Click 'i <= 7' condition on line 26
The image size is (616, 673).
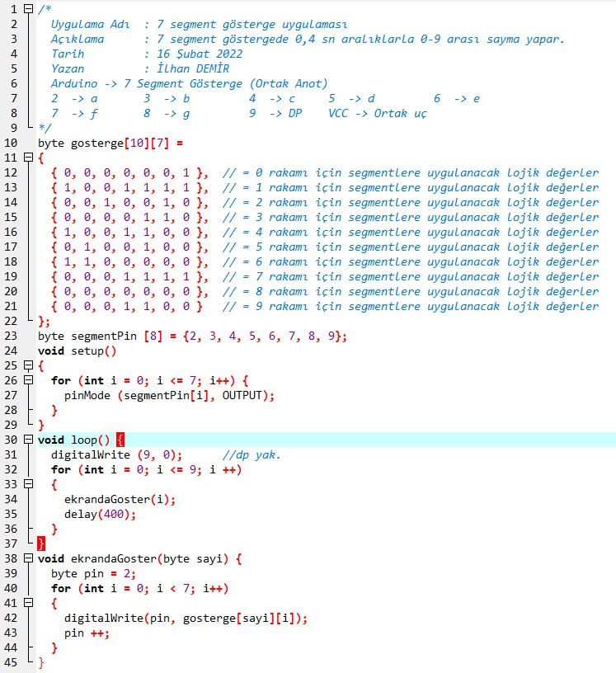click(176, 381)
